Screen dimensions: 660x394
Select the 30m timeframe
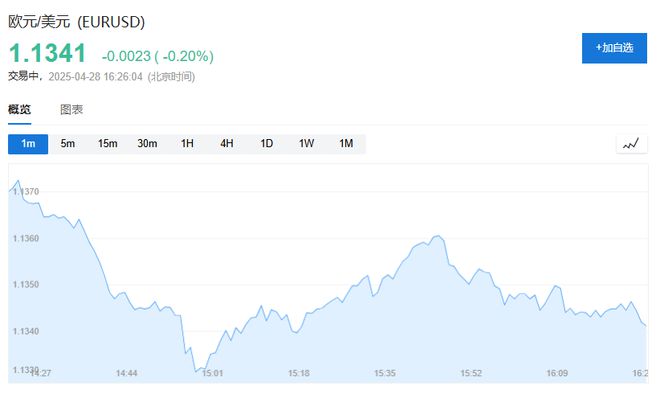click(x=147, y=144)
